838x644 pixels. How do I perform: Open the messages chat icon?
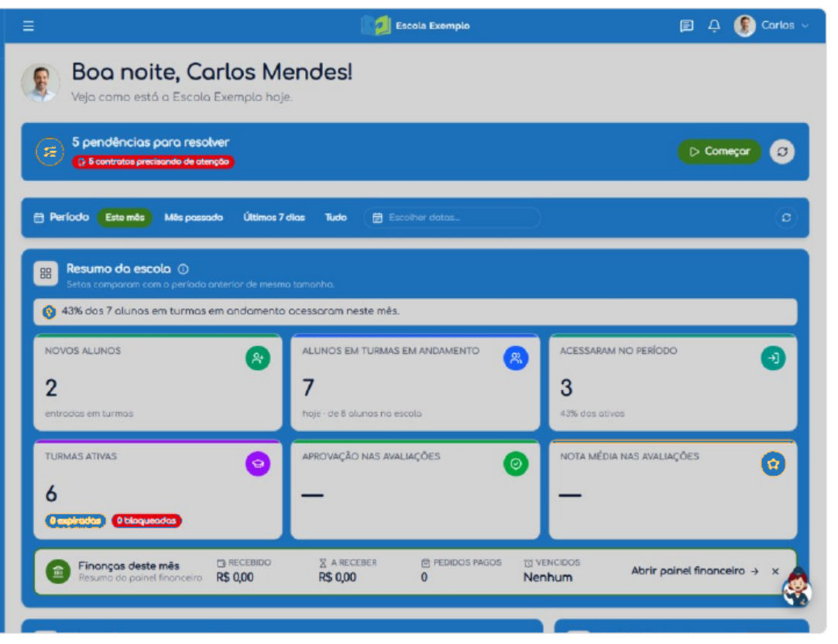[x=686, y=26]
